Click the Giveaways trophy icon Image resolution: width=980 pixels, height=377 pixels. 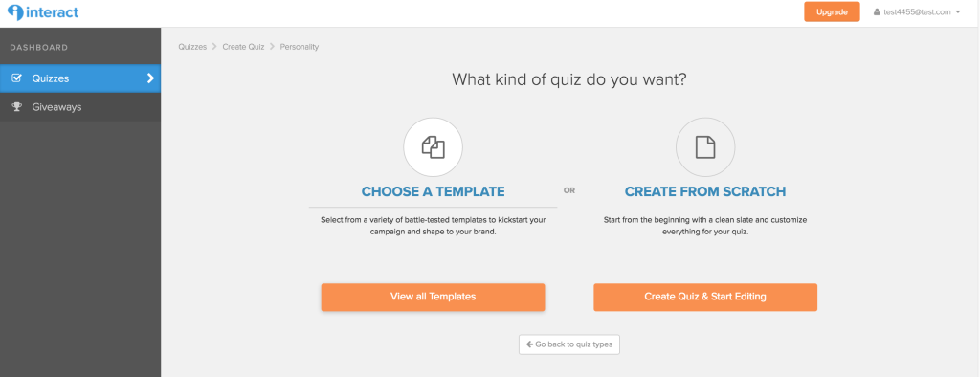coord(17,107)
